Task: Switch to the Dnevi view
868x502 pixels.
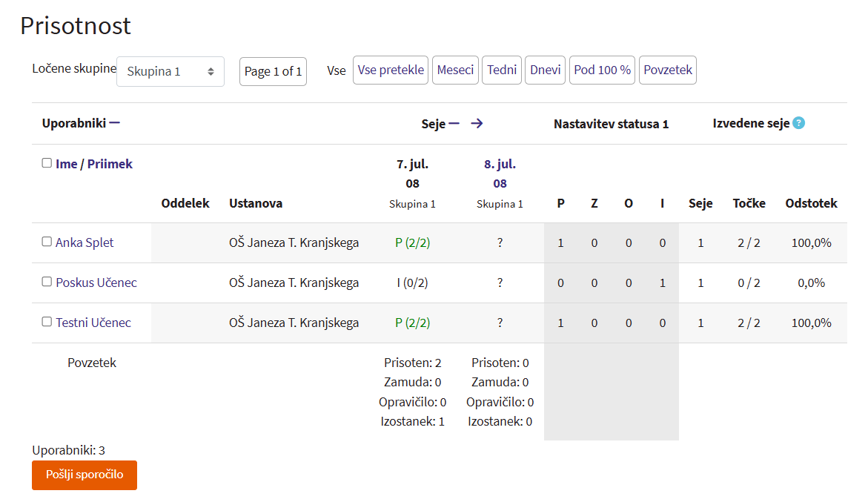Action: (545, 70)
